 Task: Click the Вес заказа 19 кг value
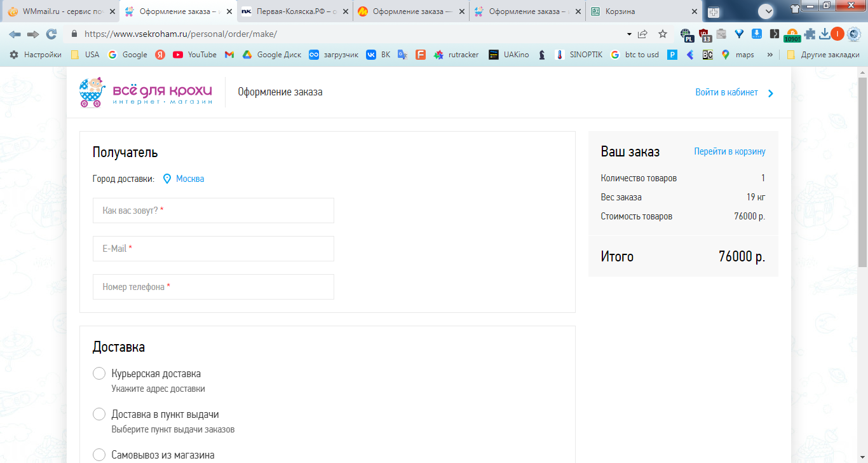756,197
